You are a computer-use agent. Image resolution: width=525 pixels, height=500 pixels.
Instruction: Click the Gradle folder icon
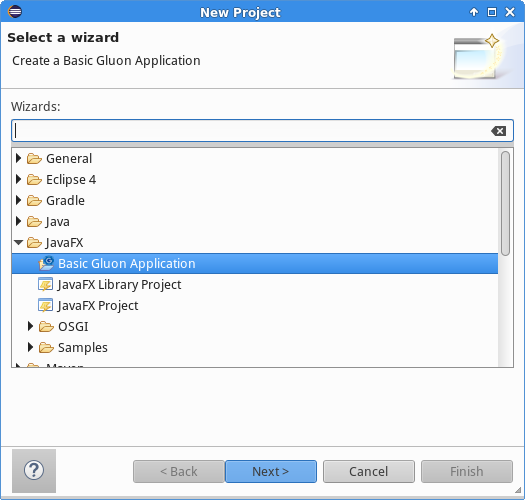[34, 201]
